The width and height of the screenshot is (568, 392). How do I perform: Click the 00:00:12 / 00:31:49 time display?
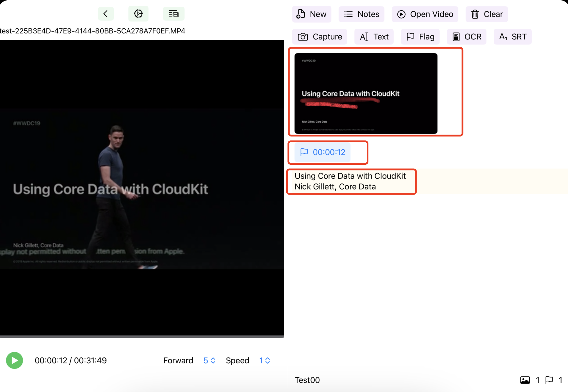71,360
